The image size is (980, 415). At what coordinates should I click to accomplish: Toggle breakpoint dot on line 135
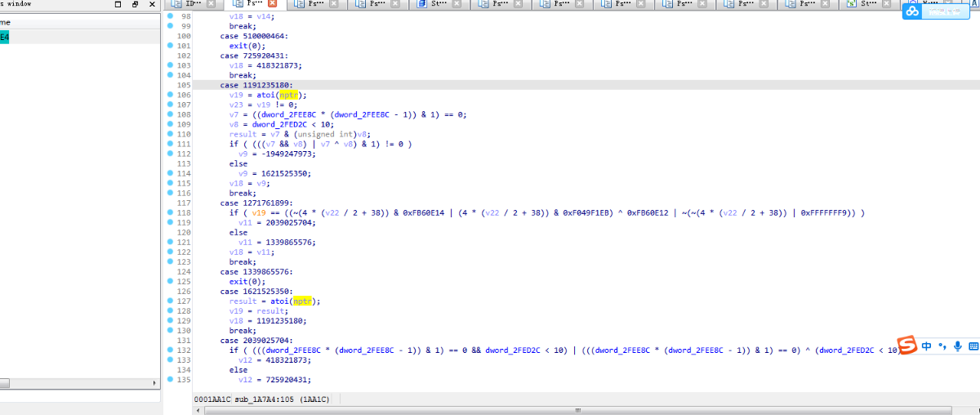click(x=171, y=379)
